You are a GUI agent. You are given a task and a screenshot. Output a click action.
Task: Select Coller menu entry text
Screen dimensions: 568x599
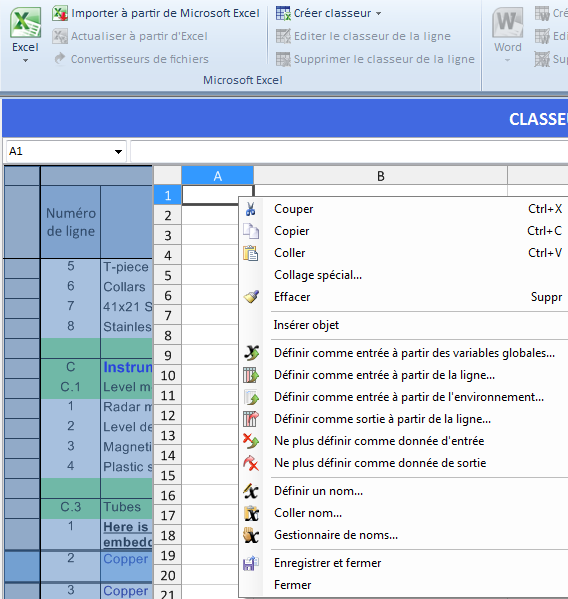tap(290, 253)
